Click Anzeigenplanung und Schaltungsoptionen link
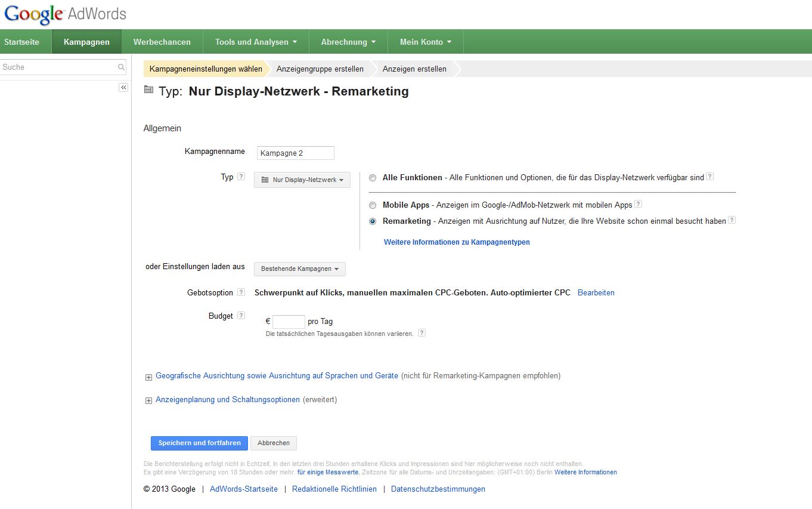Viewport: 812px width, 509px height. (228, 400)
